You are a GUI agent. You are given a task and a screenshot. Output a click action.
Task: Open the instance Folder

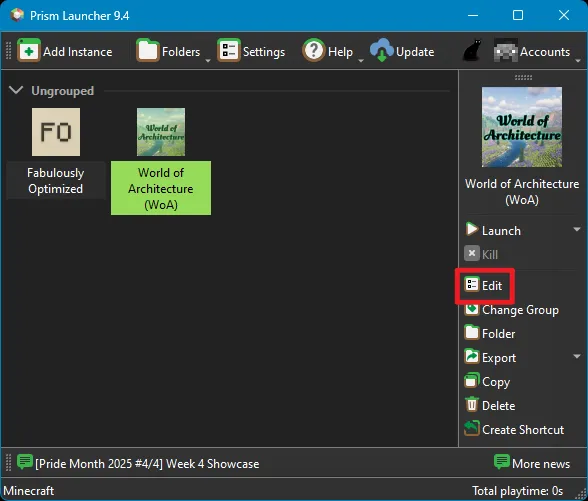[490, 333]
